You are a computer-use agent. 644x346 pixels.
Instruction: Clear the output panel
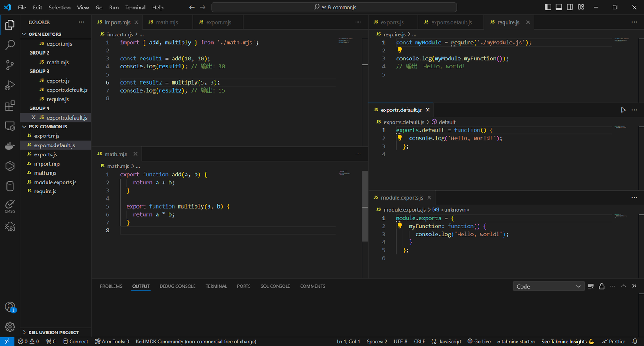[591, 286]
